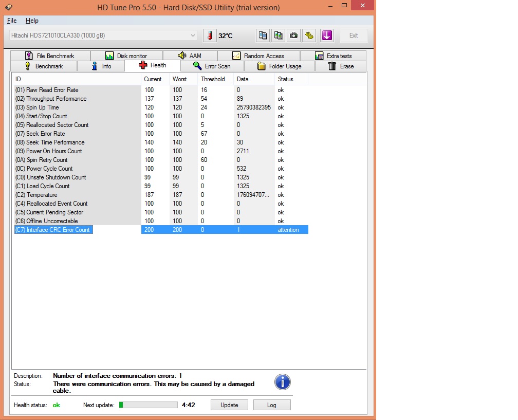Click the Log button
The width and height of the screenshot is (518, 420).
tap(271, 405)
